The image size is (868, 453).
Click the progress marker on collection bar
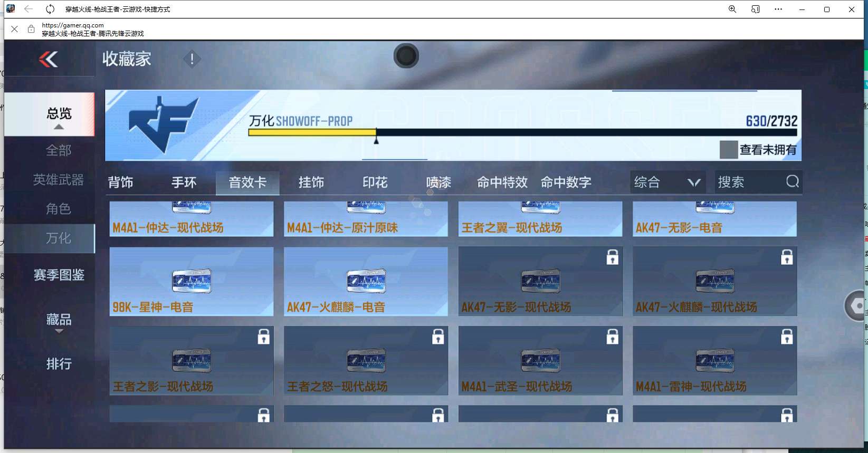click(x=376, y=140)
